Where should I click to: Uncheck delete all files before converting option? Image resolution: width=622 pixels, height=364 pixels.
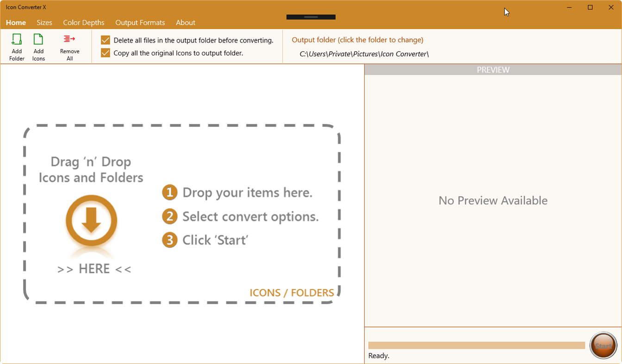105,40
